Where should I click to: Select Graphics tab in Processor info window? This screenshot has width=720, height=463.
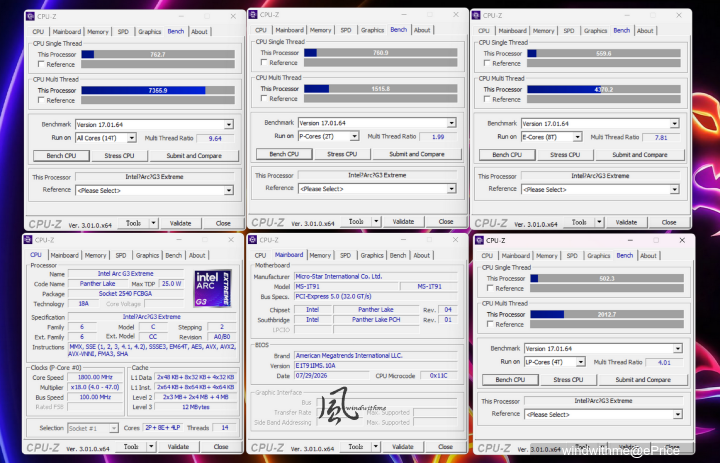tap(147, 255)
